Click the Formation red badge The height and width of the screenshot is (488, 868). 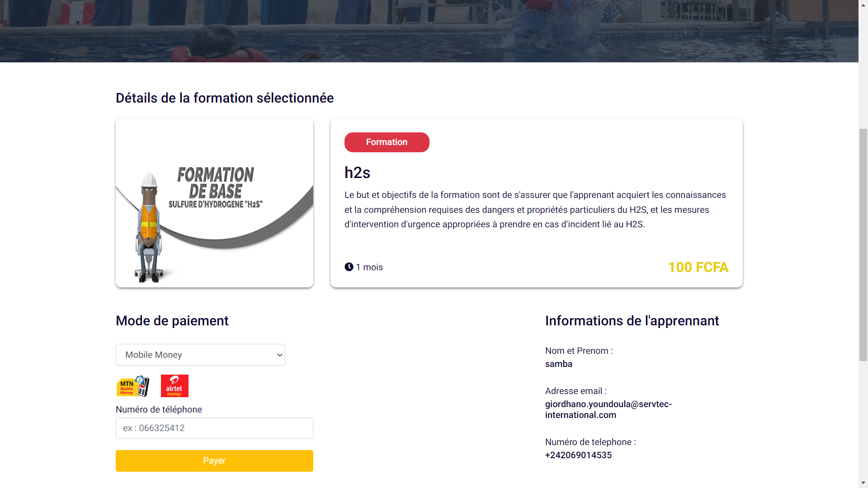point(387,142)
